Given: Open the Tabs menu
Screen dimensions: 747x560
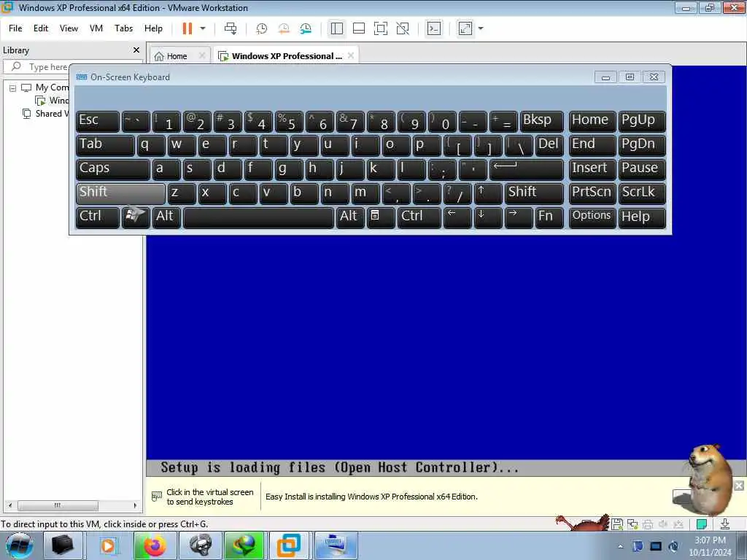Looking at the screenshot, I should pos(123,28).
